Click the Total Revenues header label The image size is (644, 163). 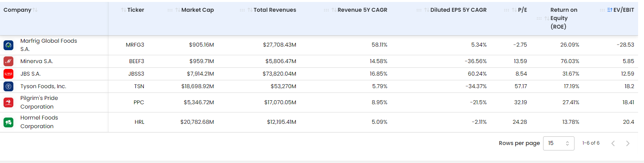pos(275,10)
